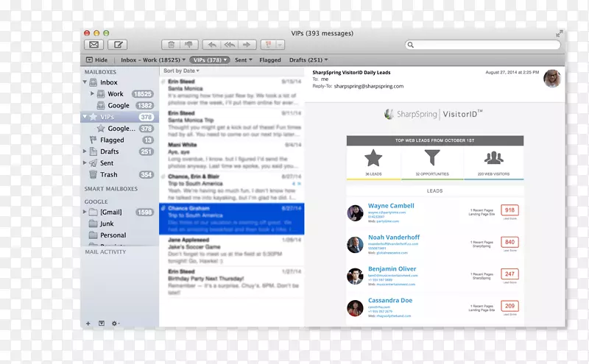Select the Flagged favorites bar item

click(269, 60)
